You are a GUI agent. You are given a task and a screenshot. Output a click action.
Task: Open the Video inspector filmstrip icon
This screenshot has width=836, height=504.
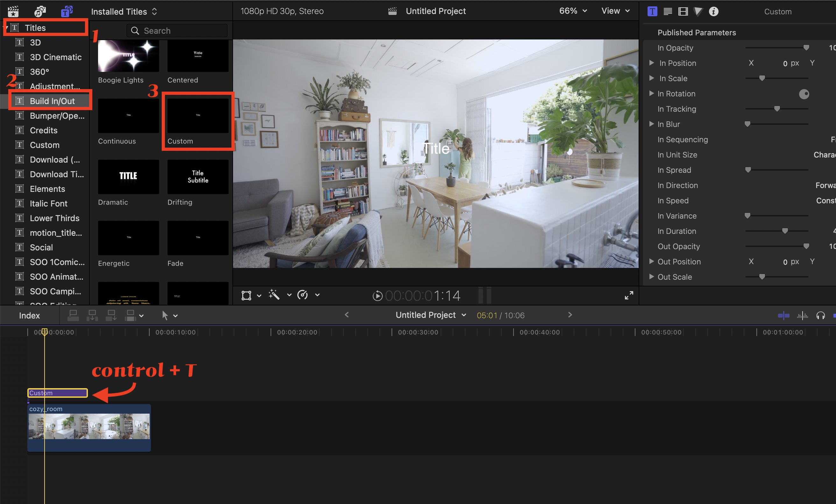pos(683,11)
